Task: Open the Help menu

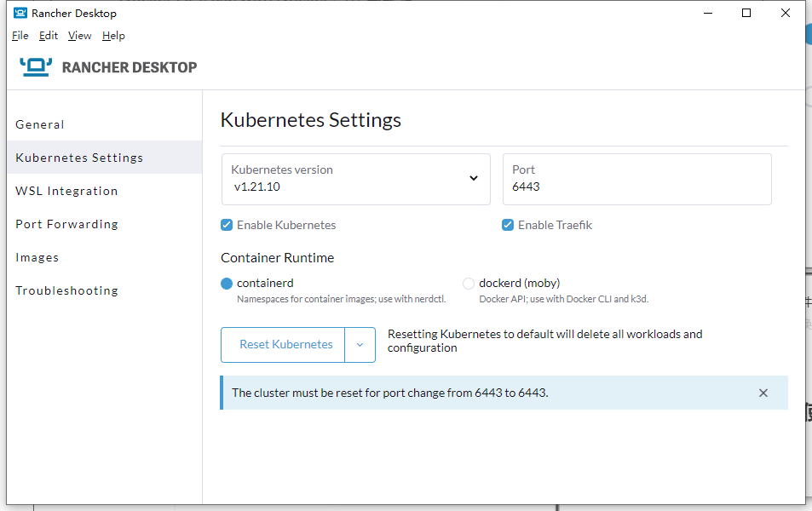Action: [x=113, y=36]
